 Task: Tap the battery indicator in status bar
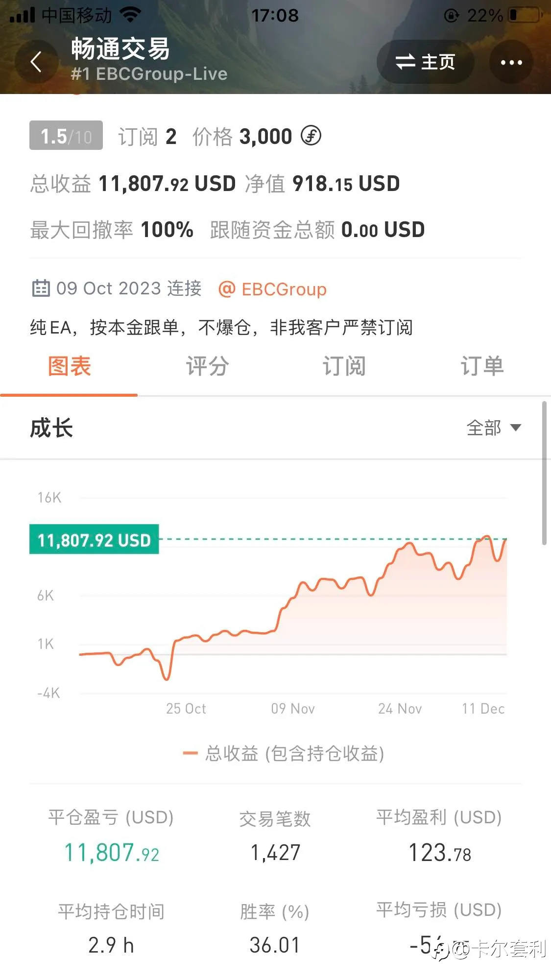[525, 15]
